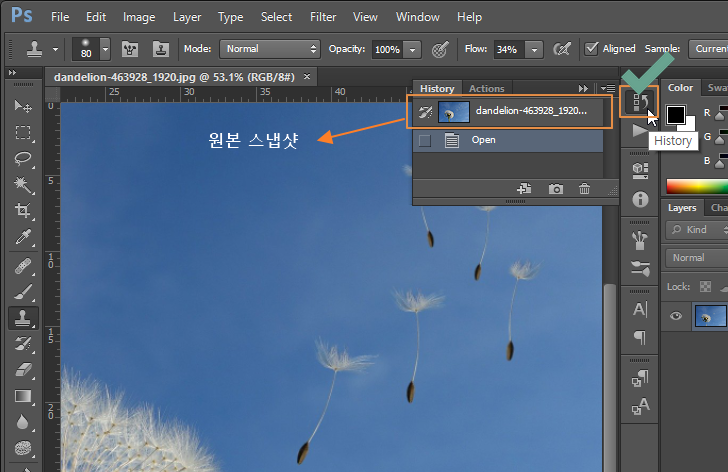Open the Filter menu
The width and height of the screenshot is (728, 472).
click(x=323, y=17)
